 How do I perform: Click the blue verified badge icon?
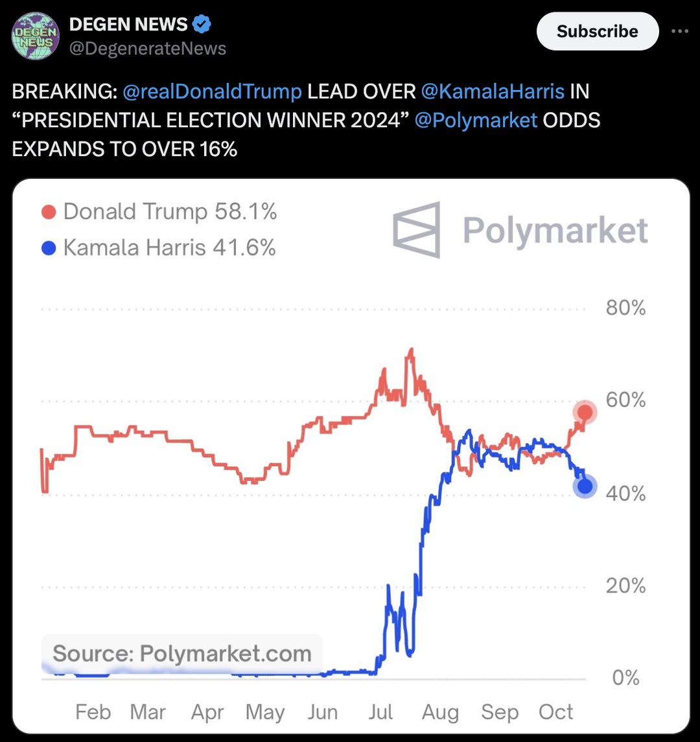(x=202, y=24)
